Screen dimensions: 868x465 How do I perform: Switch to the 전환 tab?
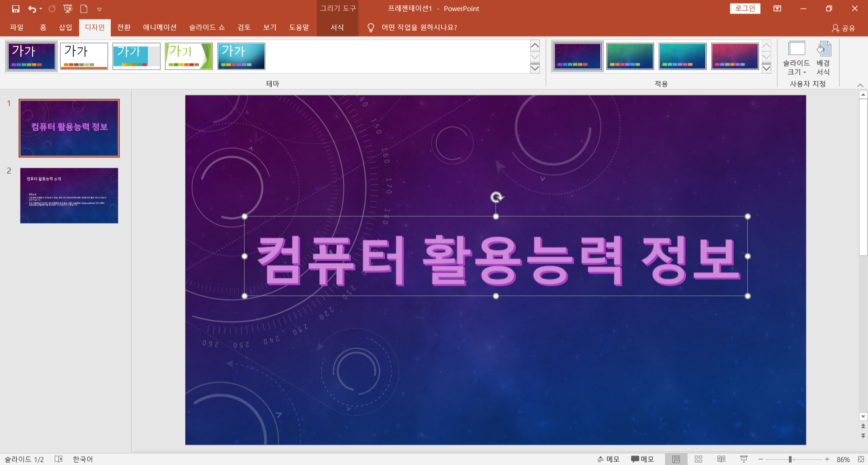pyautogui.click(x=124, y=28)
